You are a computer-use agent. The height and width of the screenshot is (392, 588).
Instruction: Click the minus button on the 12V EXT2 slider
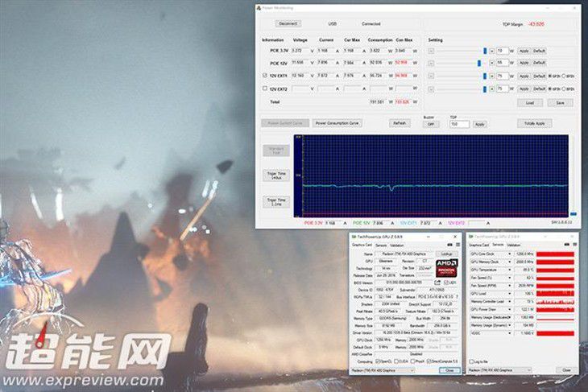(x=431, y=89)
